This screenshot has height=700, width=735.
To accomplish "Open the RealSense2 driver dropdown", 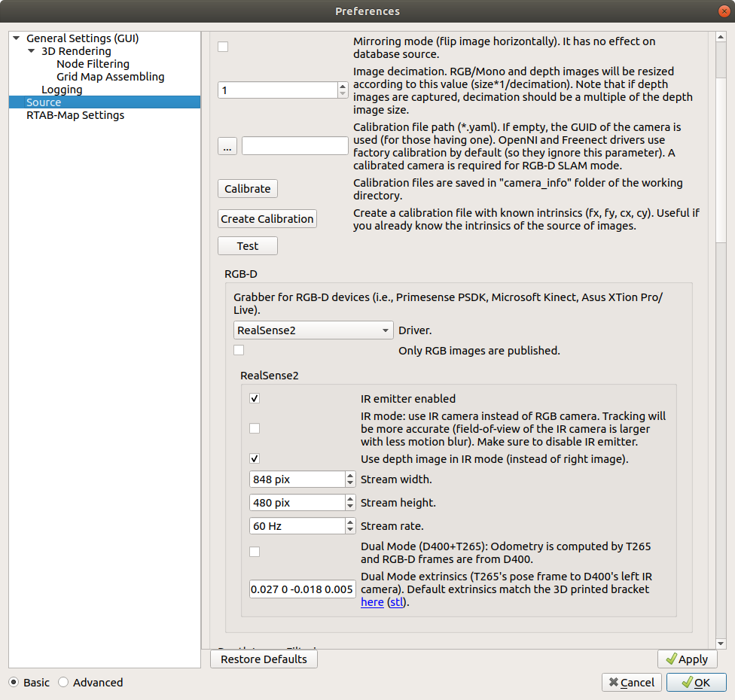I will [313, 330].
